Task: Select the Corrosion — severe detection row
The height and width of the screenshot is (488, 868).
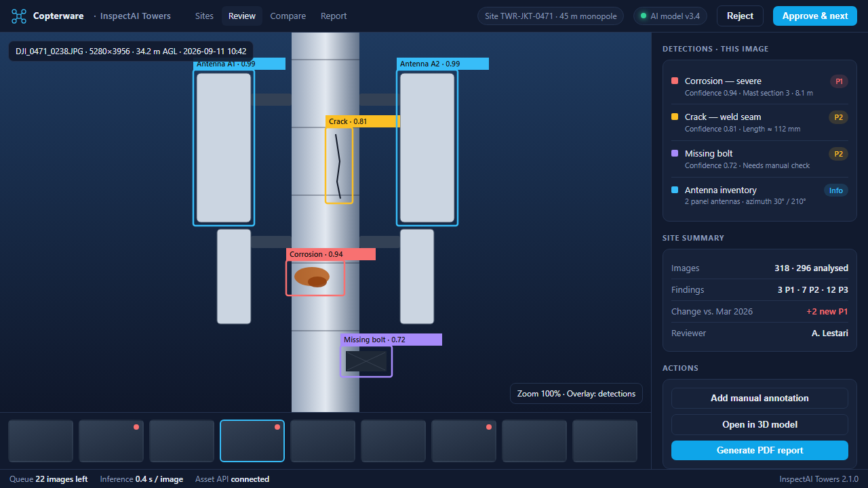Action: click(x=759, y=86)
